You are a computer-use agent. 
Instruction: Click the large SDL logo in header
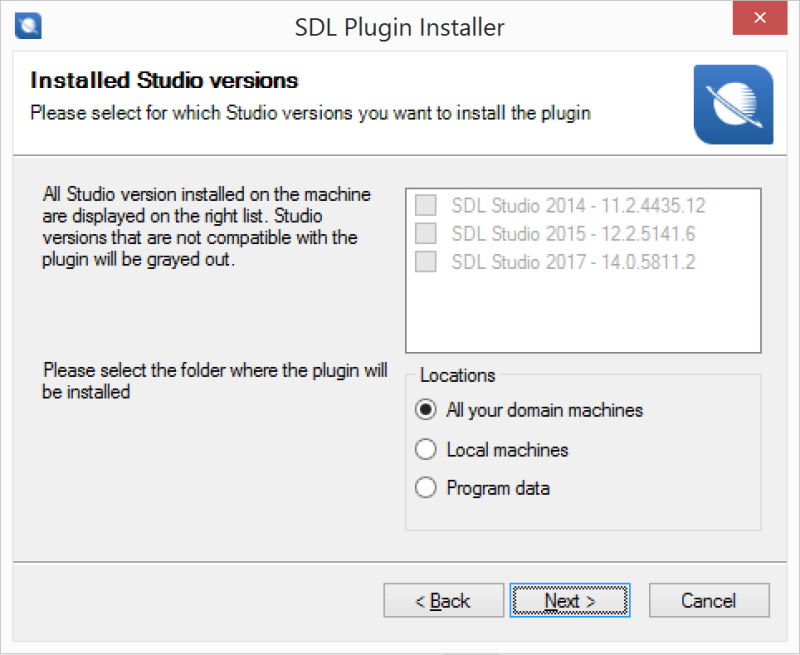pos(733,105)
